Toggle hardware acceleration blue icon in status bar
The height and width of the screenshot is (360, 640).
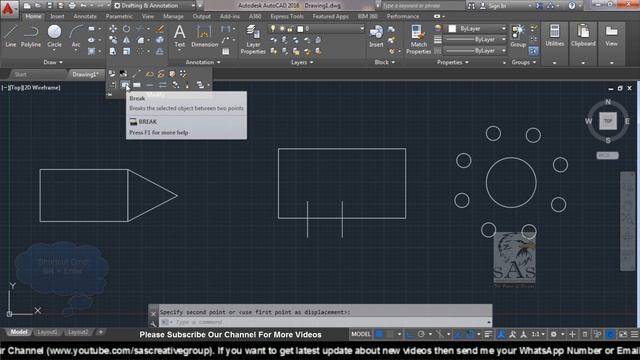point(611,334)
